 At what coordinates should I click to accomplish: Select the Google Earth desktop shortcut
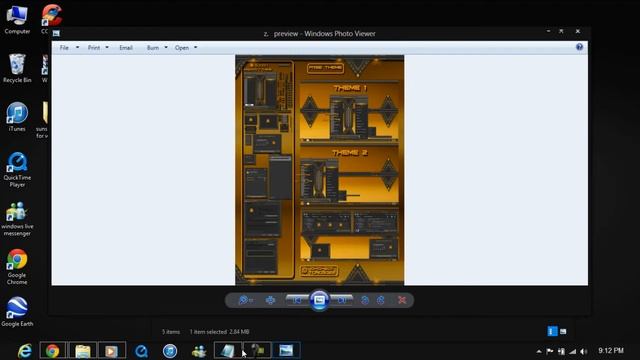tap(17, 312)
